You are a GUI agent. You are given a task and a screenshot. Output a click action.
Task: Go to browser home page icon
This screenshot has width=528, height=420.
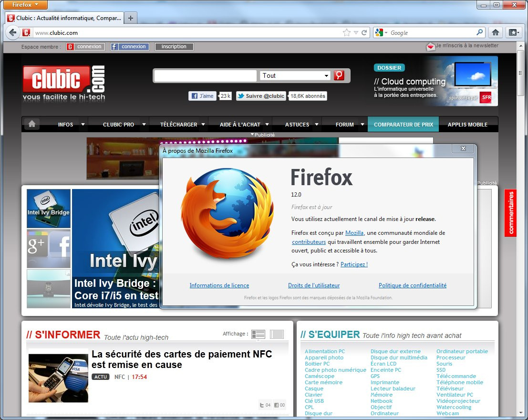point(496,32)
